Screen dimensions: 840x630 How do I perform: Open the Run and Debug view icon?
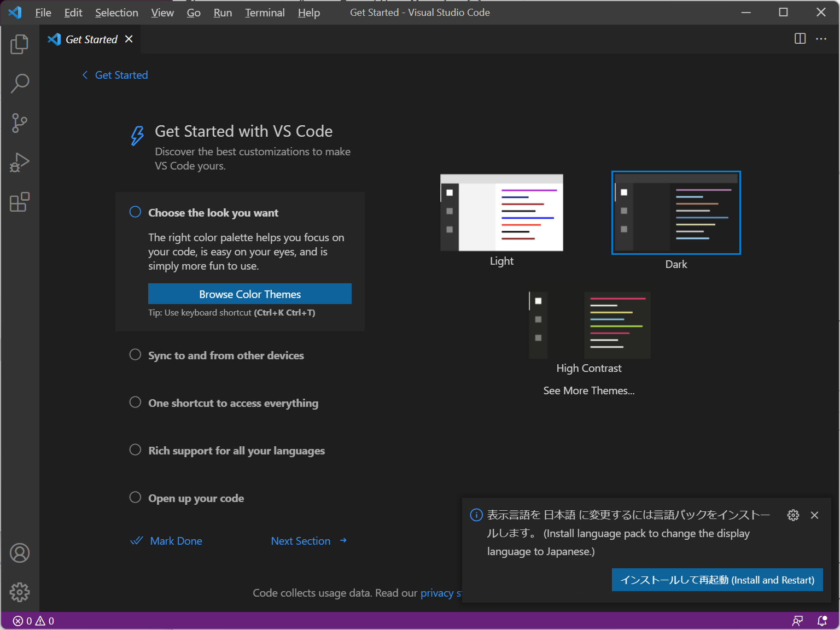20,162
